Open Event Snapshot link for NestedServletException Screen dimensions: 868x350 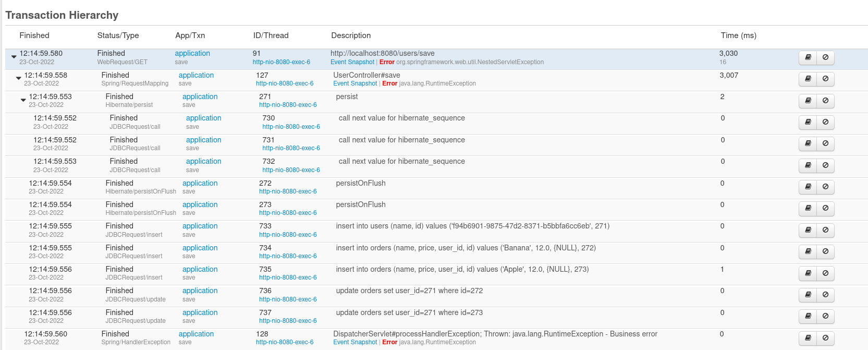352,62
